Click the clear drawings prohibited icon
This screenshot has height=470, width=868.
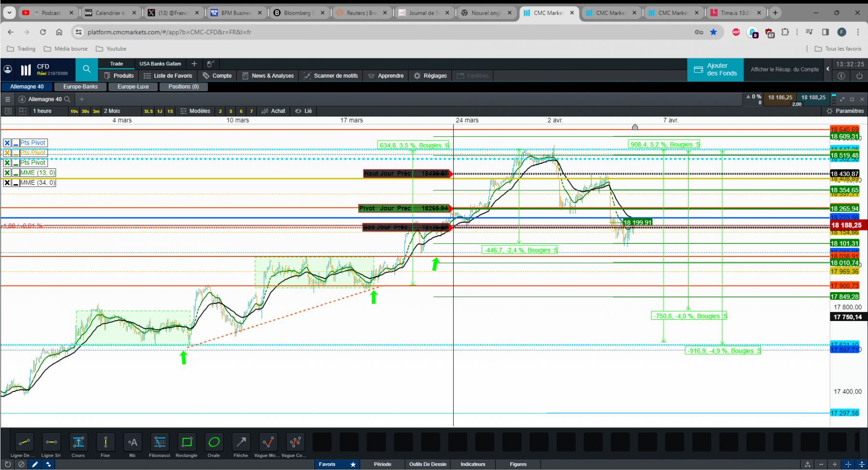(21, 464)
